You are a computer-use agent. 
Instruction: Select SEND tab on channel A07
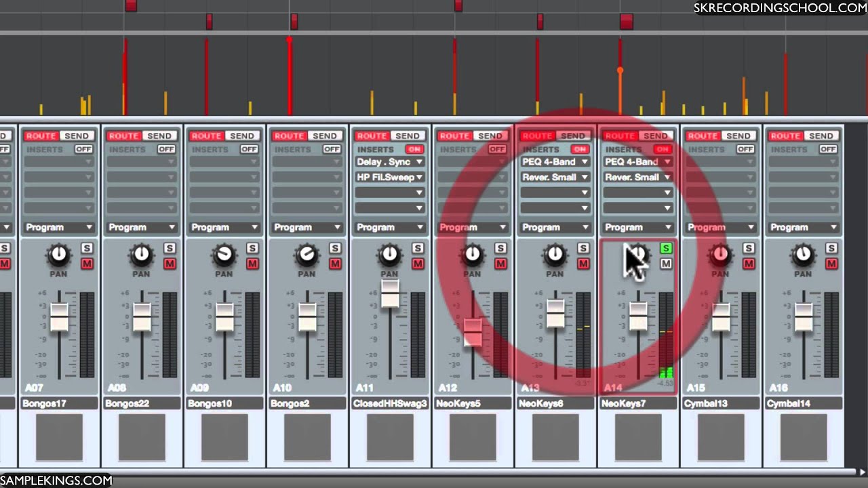[77, 136]
